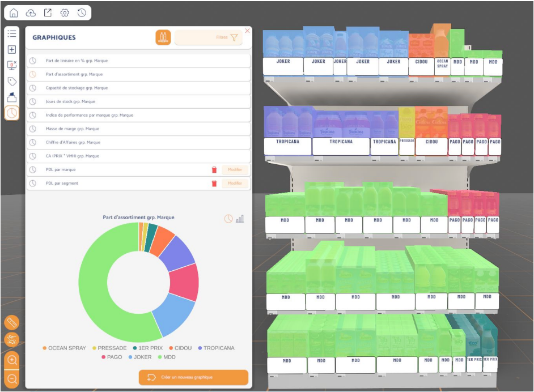Toggle PAGO legend entry
The image size is (534, 392).
pyautogui.click(x=112, y=357)
